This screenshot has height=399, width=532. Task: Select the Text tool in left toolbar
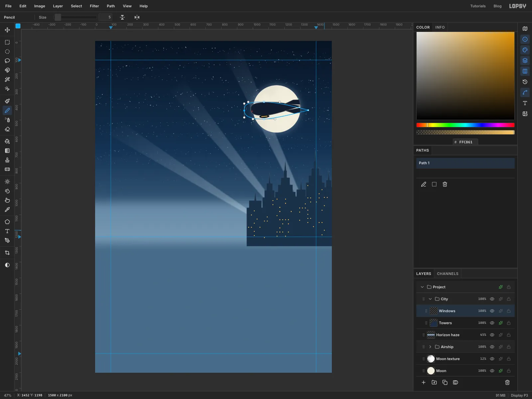(7, 231)
